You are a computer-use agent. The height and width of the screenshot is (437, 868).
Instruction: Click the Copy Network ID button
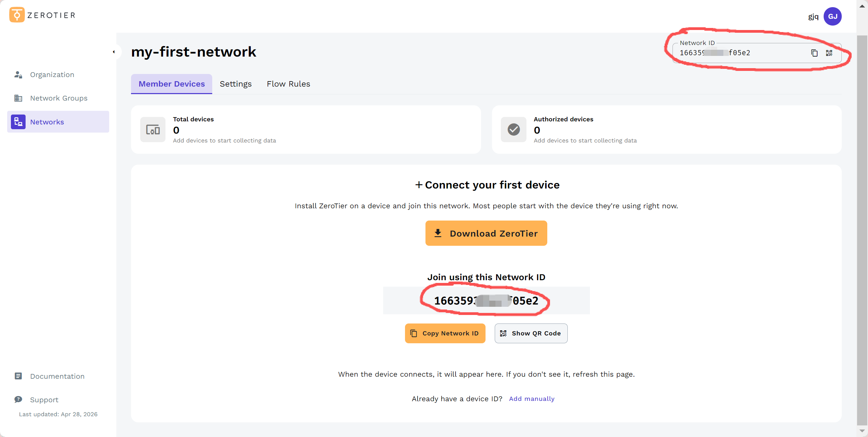(x=445, y=333)
